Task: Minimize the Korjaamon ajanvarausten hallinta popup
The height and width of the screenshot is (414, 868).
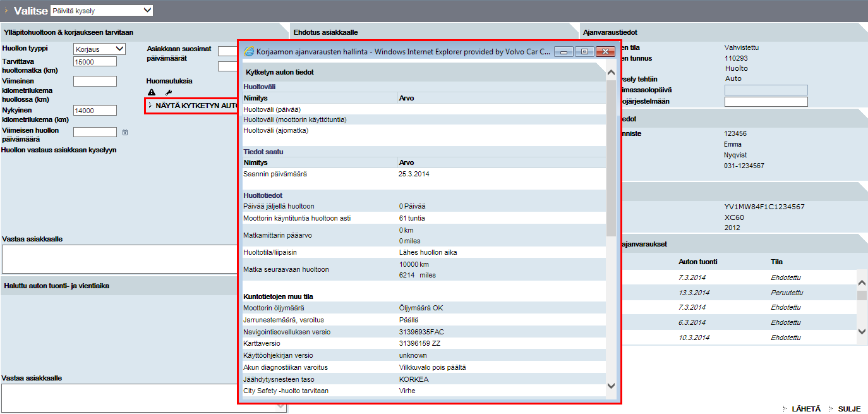Action: coord(564,51)
